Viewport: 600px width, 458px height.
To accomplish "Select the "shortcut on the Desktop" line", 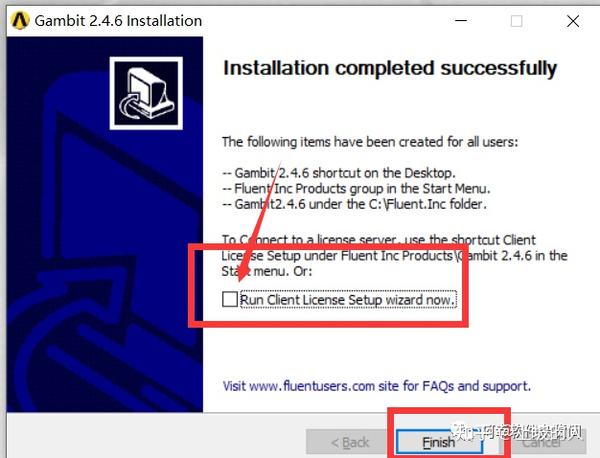I will pyautogui.click(x=339, y=173).
